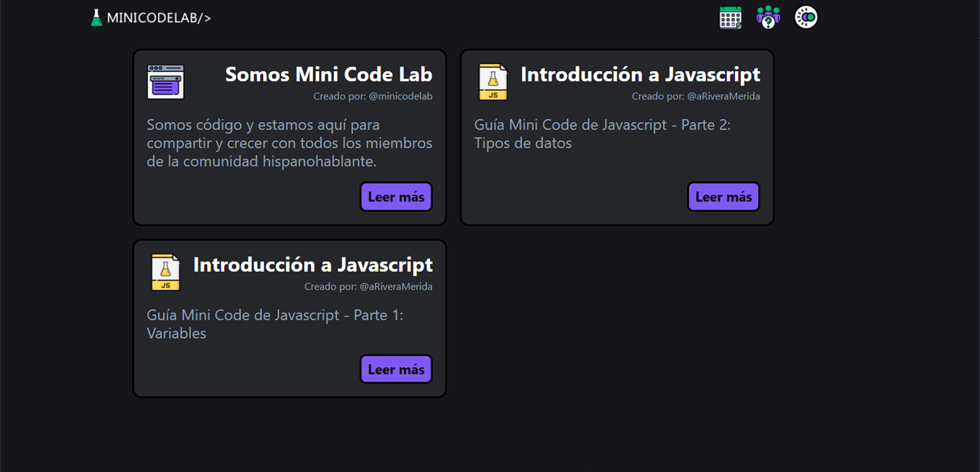The image size is (980, 472).
Task: Click Leer más on Parte 2 Tipos de datos card
Action: (724, 197)
